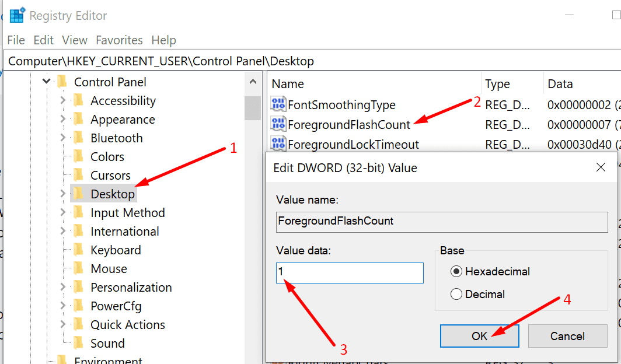
Task: Open the Help menu
Action: coord(163,40)
